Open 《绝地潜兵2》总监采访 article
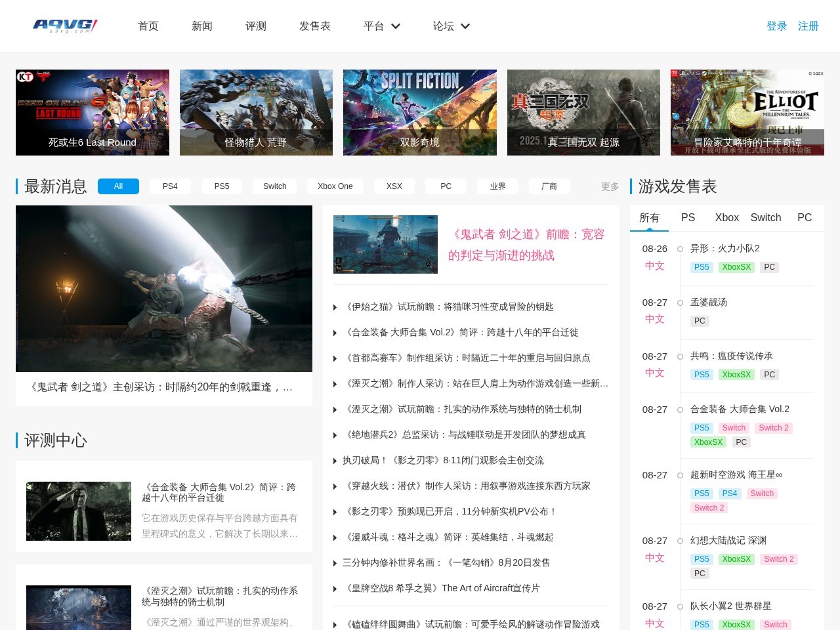Viewport: 840px width, 630px height. tap(466, 434)
